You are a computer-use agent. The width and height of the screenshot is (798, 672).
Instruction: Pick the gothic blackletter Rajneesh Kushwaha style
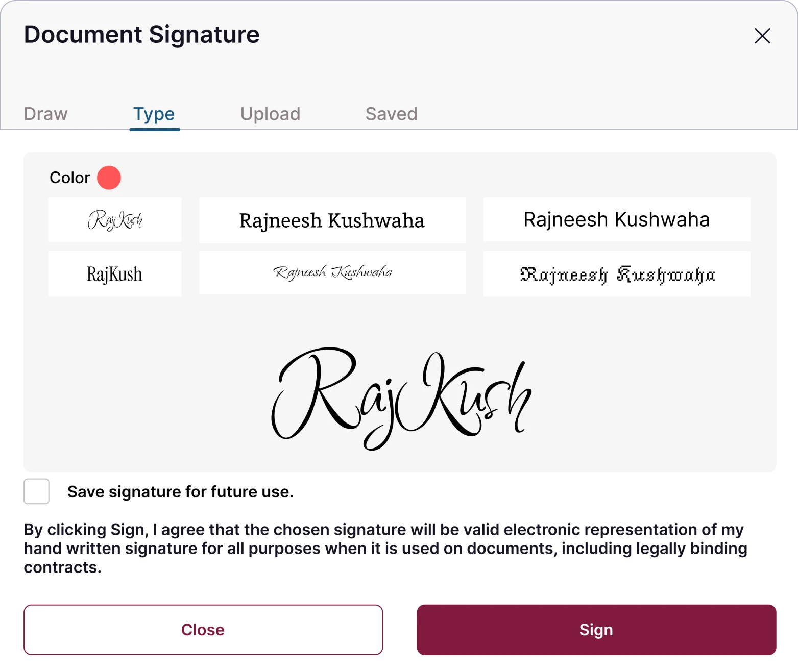616,274
